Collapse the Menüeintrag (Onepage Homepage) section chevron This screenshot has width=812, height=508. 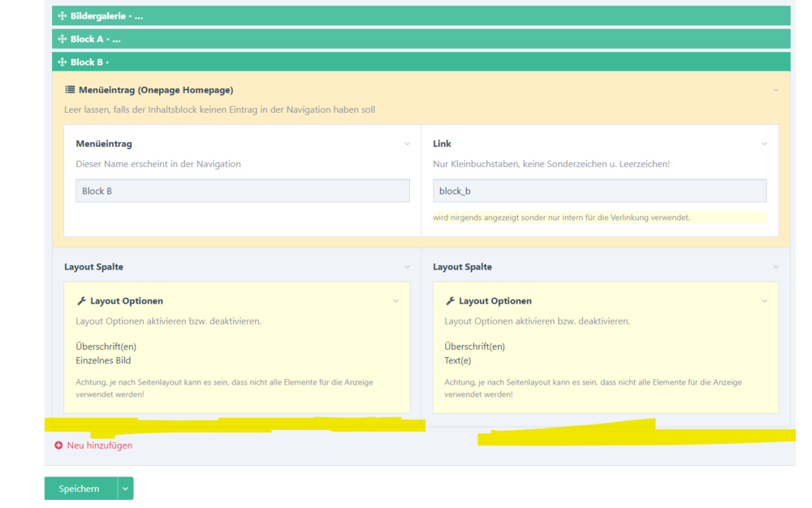click(x=775, y=90)
